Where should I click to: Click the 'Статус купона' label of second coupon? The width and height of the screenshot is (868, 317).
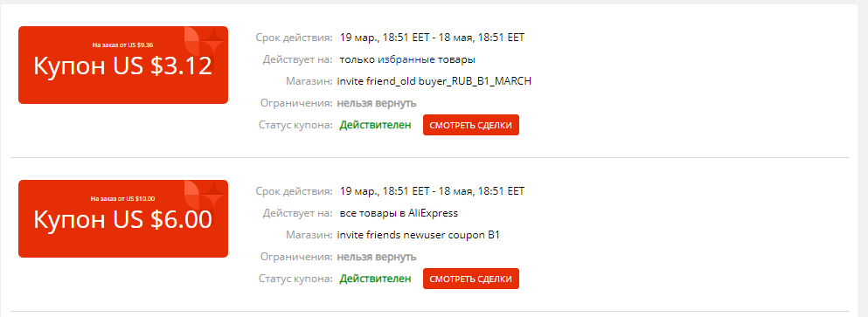295,279
